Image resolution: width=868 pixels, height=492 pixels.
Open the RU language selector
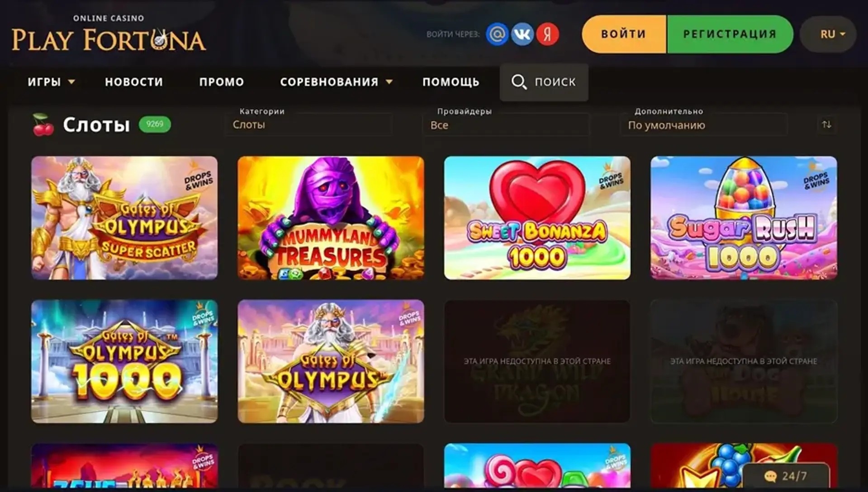828,34
